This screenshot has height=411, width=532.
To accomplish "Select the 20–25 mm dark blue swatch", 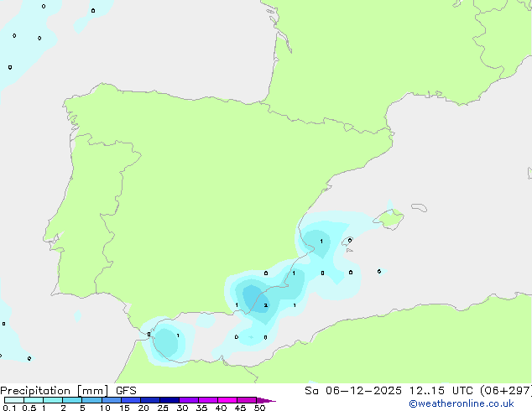I will click(x=150, y=400).
